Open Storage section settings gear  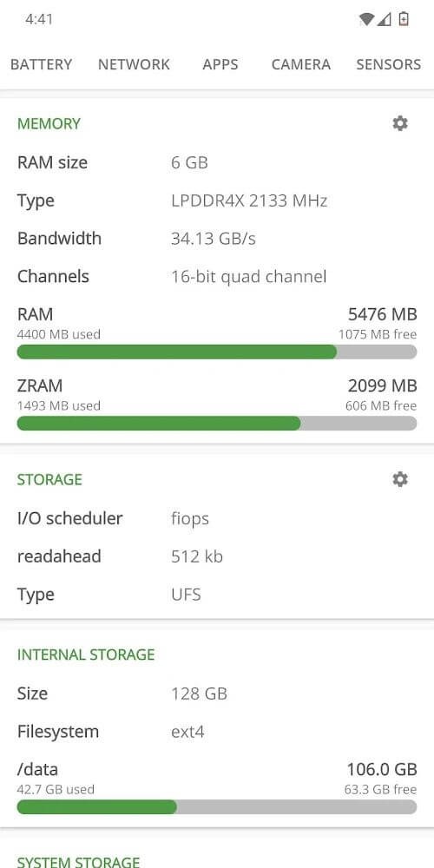pyautogui.click(x=399, y=479)
